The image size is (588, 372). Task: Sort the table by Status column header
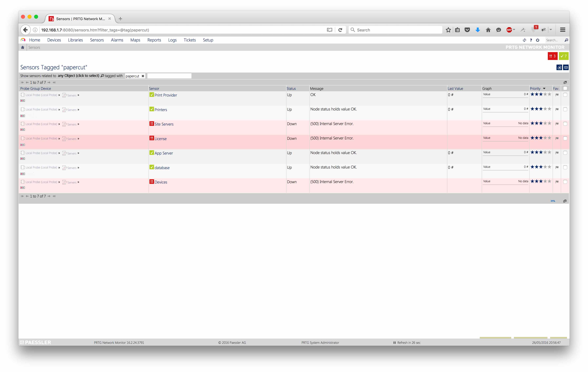point(291,88)
